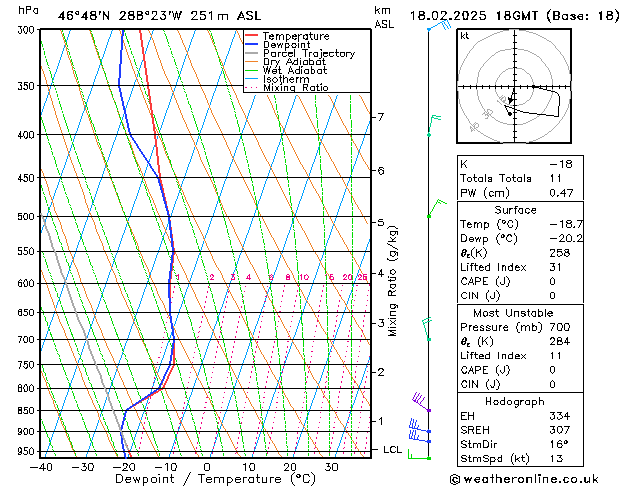
Task: Click the 500 hPa pressure axis label
Action: pyautogui.click(x=26, y=217)
